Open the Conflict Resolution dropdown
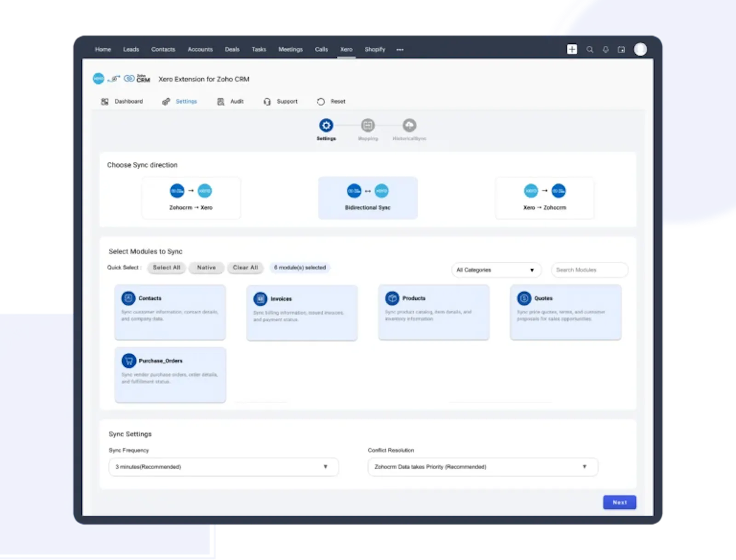The image size is (736, 560). 483,467
